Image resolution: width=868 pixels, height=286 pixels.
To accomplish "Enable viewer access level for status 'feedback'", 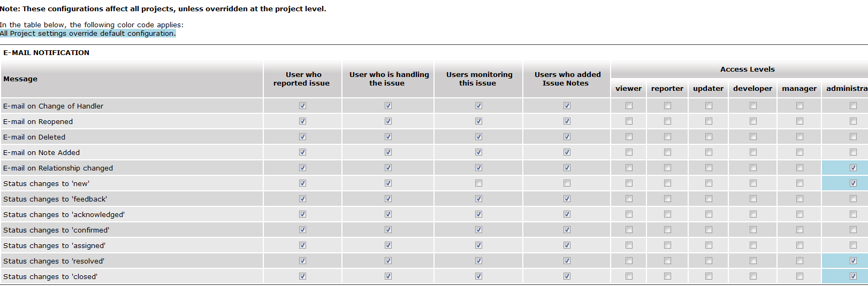I will (x=629, y=199).
